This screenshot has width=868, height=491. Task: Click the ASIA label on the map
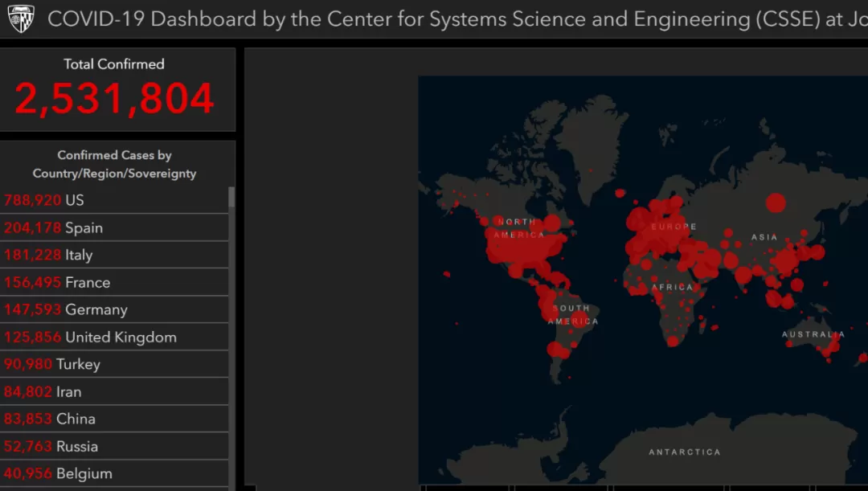[764, 237]
